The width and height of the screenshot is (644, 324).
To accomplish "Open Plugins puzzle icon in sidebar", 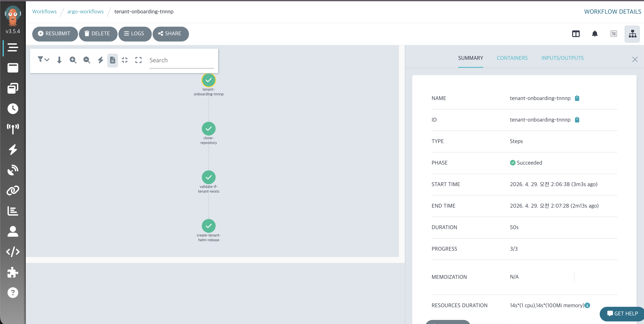I will click(13, 272).
